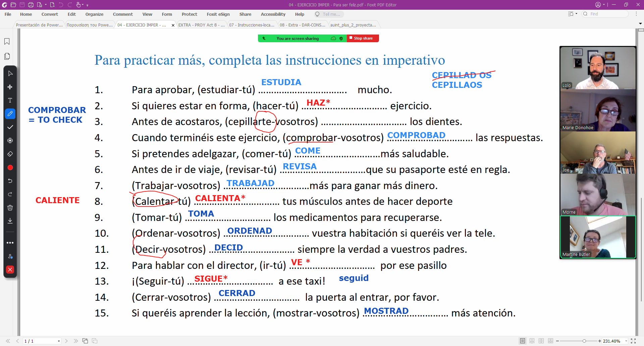644x346 pixels.
Task: Open the Foxit eSign tab
Action: pyautogui.click(x=218, y=14)
